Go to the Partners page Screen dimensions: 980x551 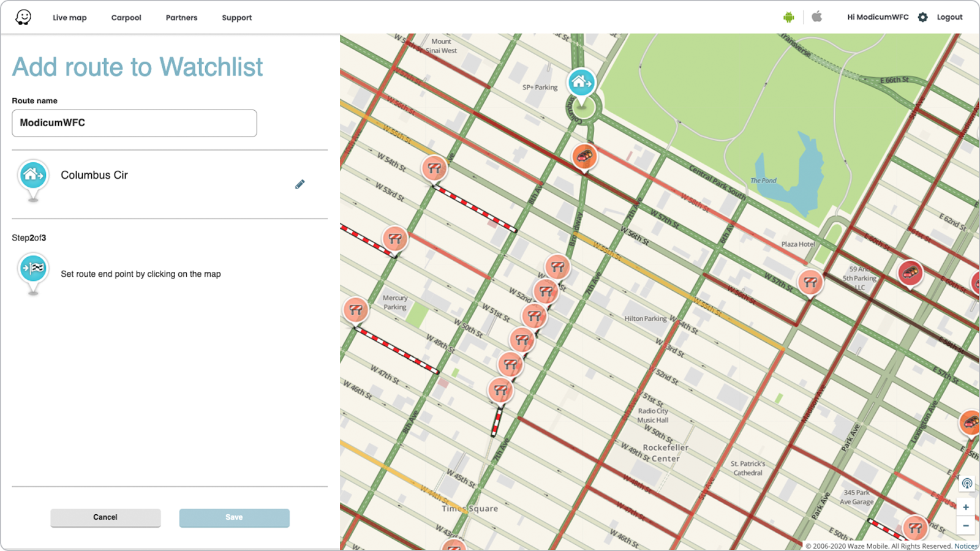(x=181, y=18)
